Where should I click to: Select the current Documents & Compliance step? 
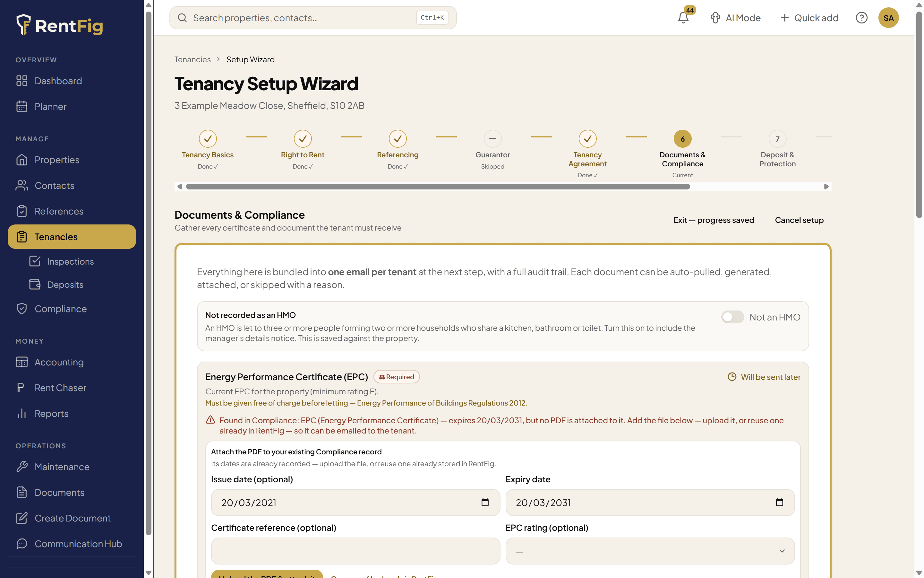click(682, 154)
